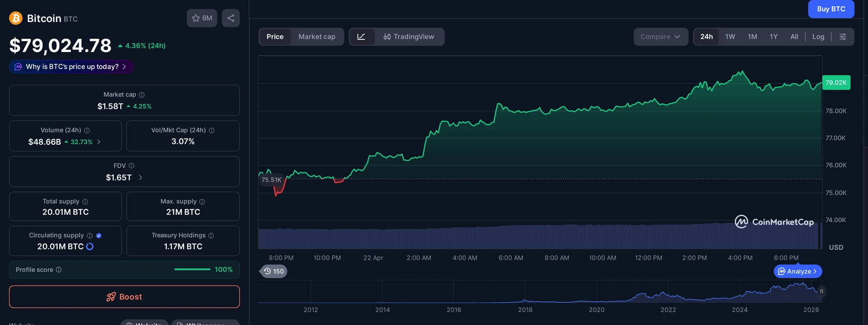Screen dimensions: 868x325
Task: Click the $48.66B volume value
Action: click(44, 142)
